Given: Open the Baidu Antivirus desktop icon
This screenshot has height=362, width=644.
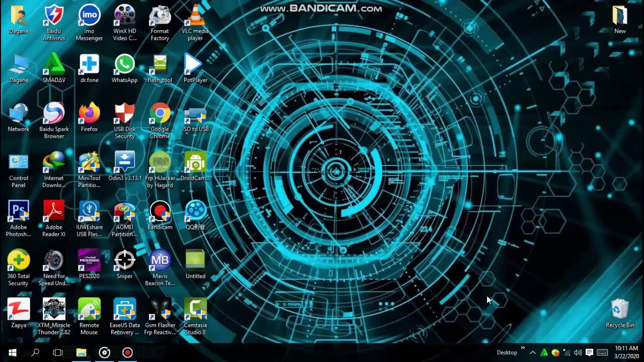Looking at the screenshot, I should [x=54, y=23].
